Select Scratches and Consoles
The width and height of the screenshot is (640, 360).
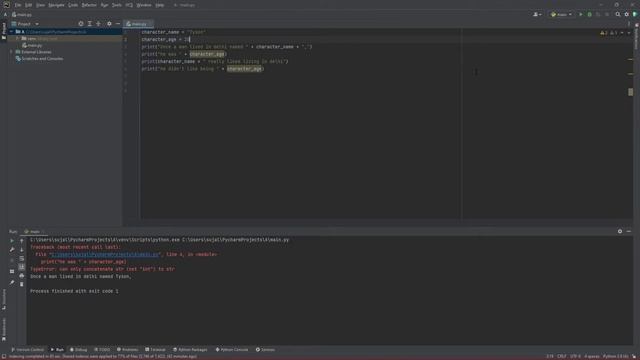pos(39,58)
